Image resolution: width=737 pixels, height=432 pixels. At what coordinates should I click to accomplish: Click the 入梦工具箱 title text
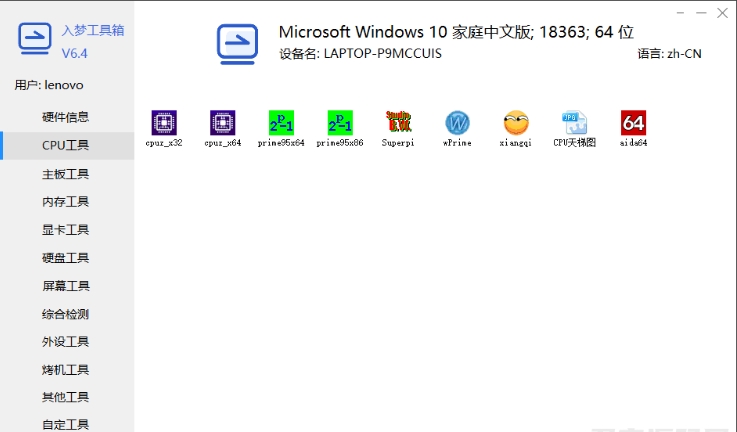[93, 31]
